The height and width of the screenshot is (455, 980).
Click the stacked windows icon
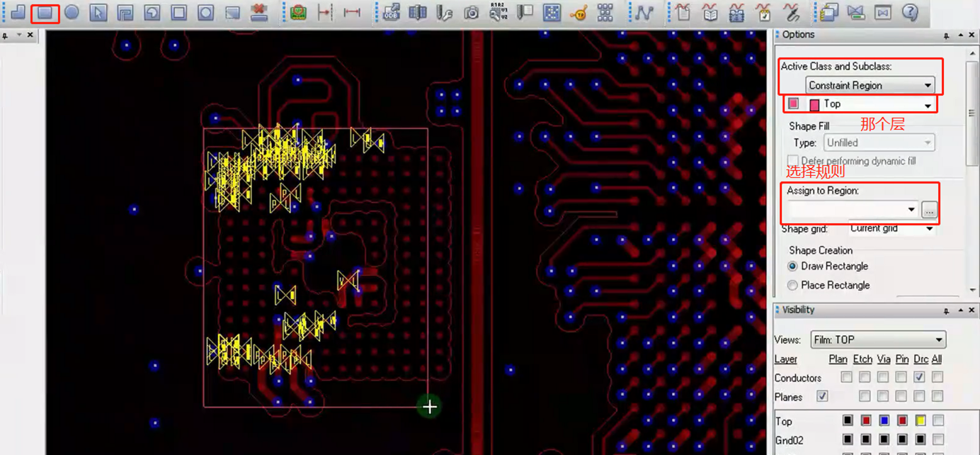coord(829,13)
